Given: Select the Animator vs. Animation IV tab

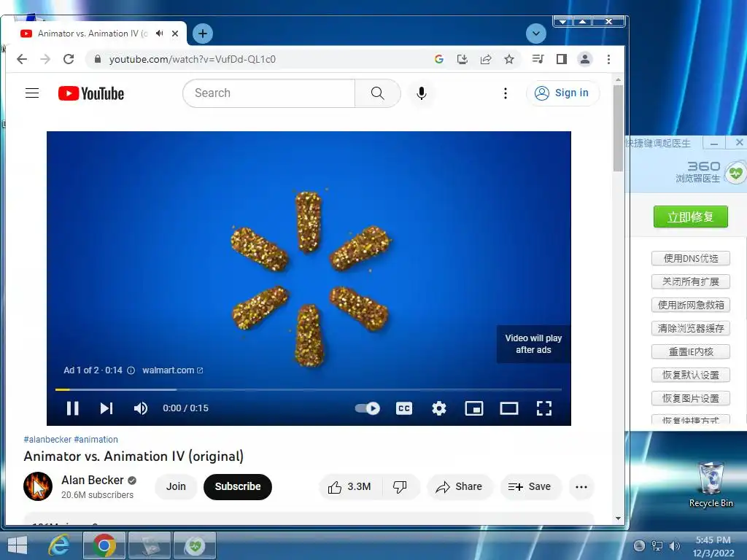Looking at the screenshot, I should pos(93,34).
